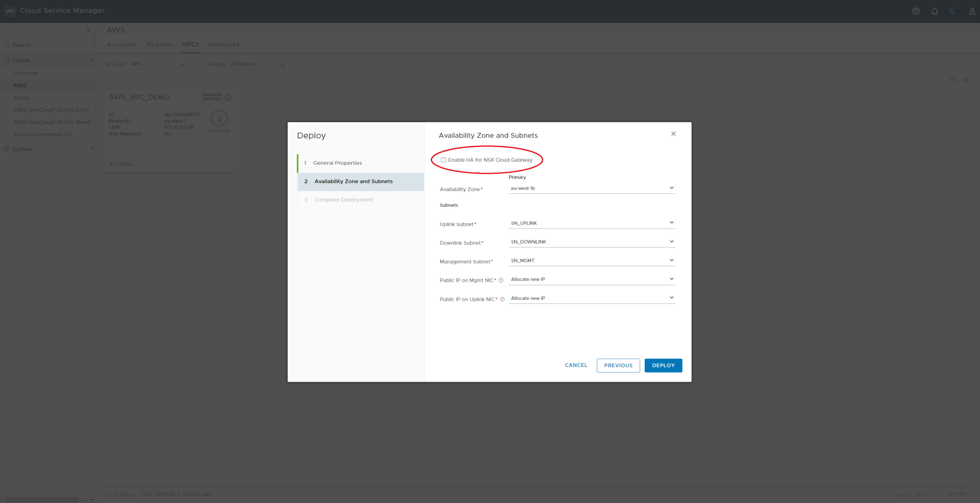This screenshot has height=503, width=980.
Task: Open Overview in the sidebar
Action: coord(26,73)
